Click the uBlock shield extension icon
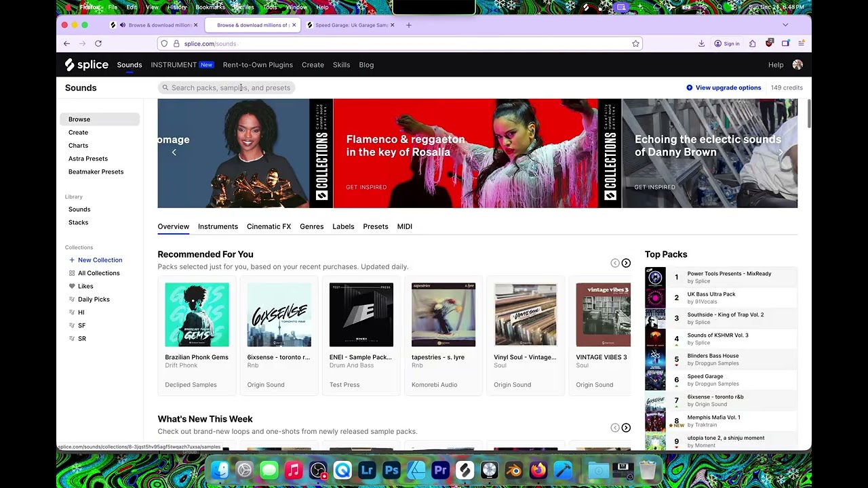This screenshot has height=488, width=868. click(x=769, y=43)
